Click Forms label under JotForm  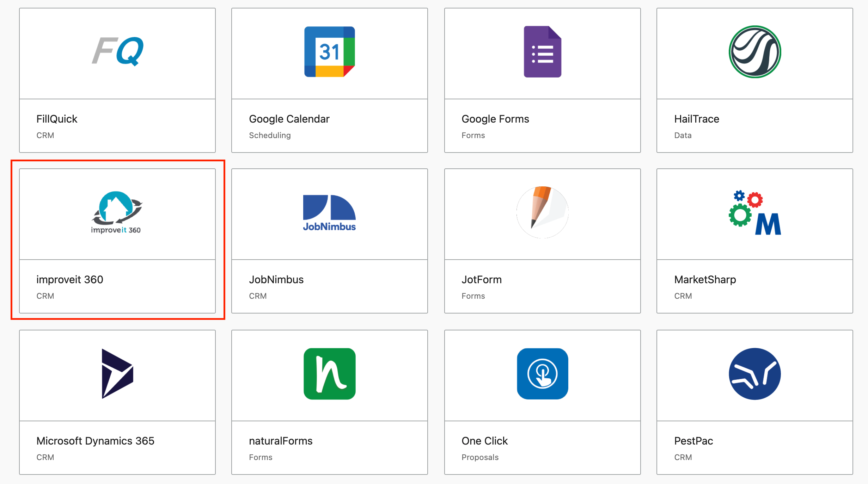click(x=473, y=296)
